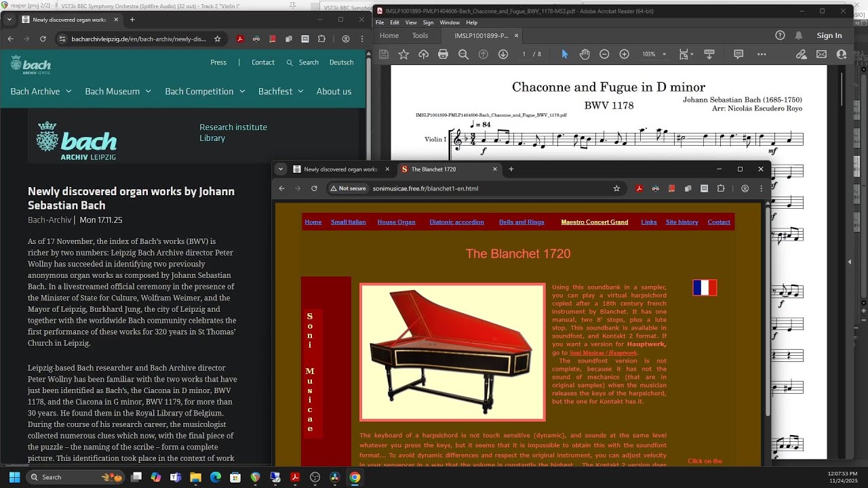Image resolution: width=868 pixels, height=488 pixels.
Task: Click the scrolling mode icon in Acrobat
Action: (x=709, y=54)
